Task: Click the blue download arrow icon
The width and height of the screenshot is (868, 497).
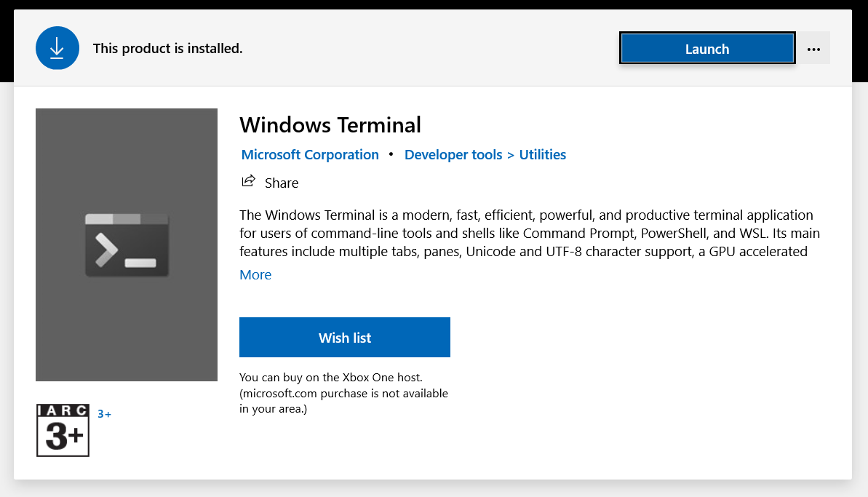Action: pyautogui.click(x=57, y=48)
